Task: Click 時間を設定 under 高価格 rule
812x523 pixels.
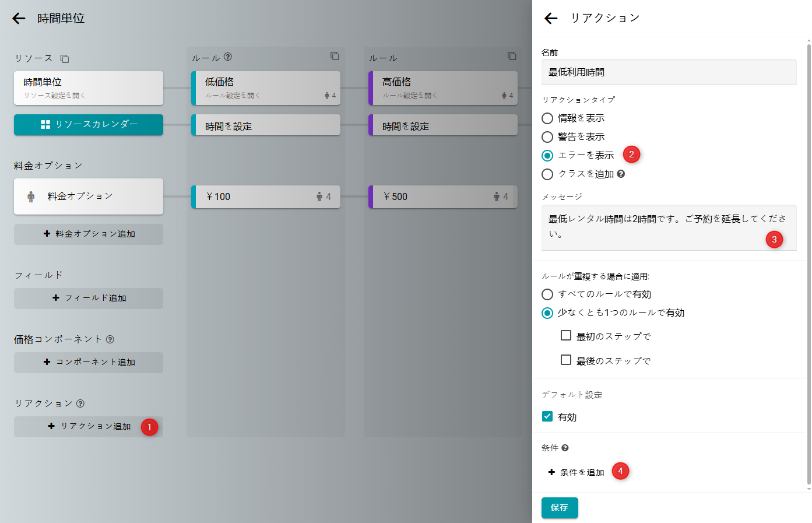Action: pyautogui.click(x=443, y=125)
